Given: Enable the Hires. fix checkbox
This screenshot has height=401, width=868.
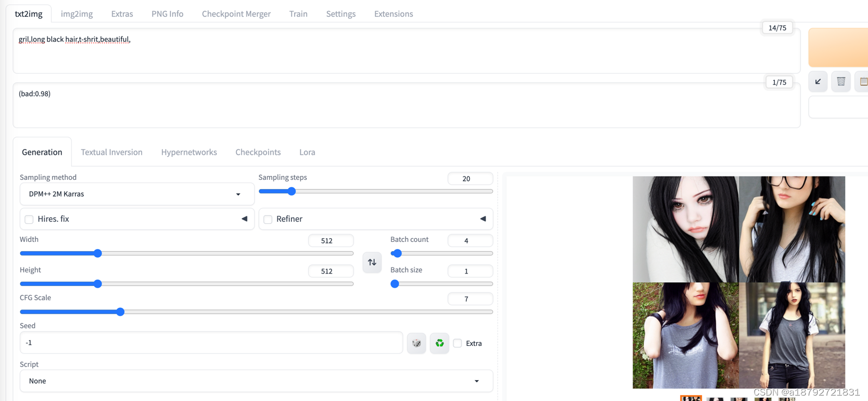Looking at the screenshot, I should point(29,220).
